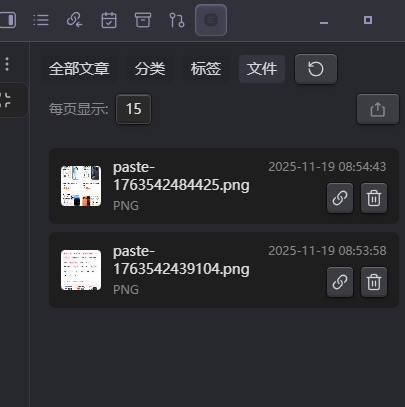
Task: Click the refresh button
Action: coord(316,69)
